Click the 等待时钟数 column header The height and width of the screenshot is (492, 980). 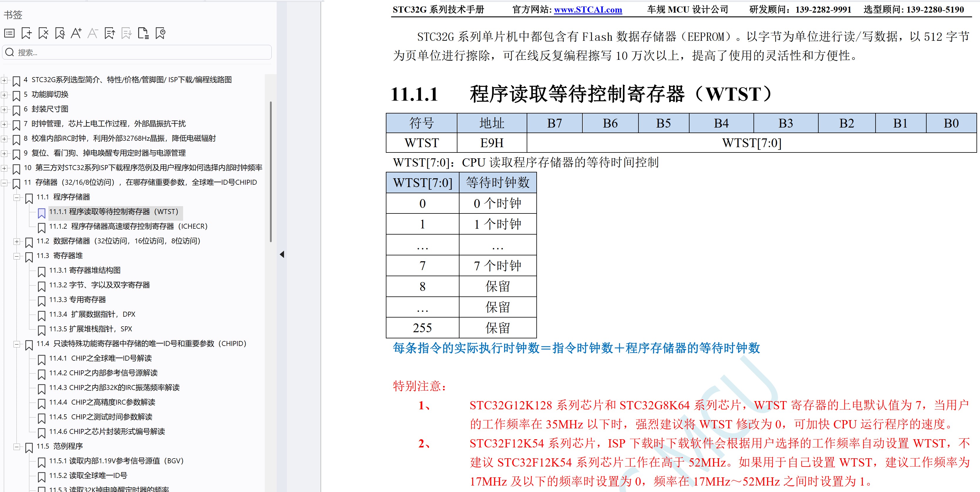(x=498, y=183)
